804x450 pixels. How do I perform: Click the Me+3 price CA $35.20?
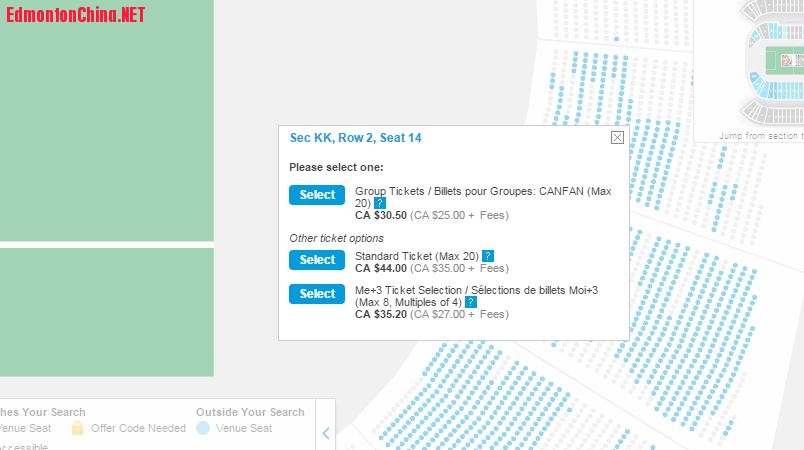(x=381, y=314)
